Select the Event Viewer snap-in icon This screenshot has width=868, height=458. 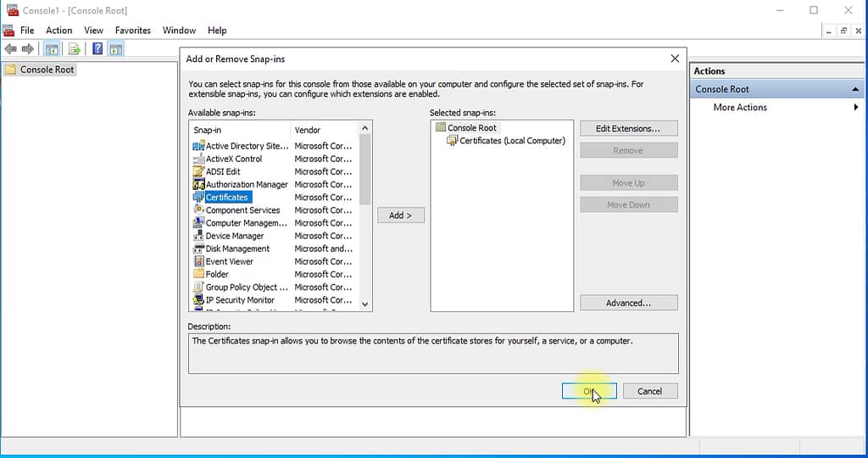coord(199,261)
